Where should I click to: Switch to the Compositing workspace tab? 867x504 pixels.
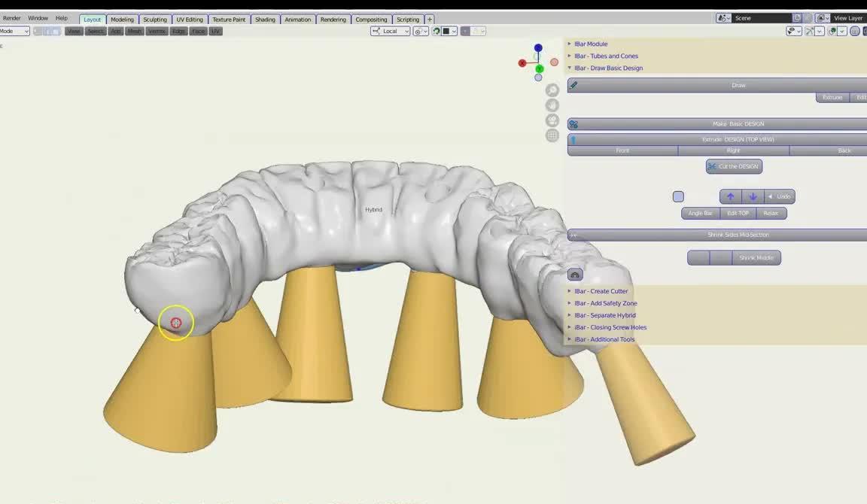tap(371, 20)
